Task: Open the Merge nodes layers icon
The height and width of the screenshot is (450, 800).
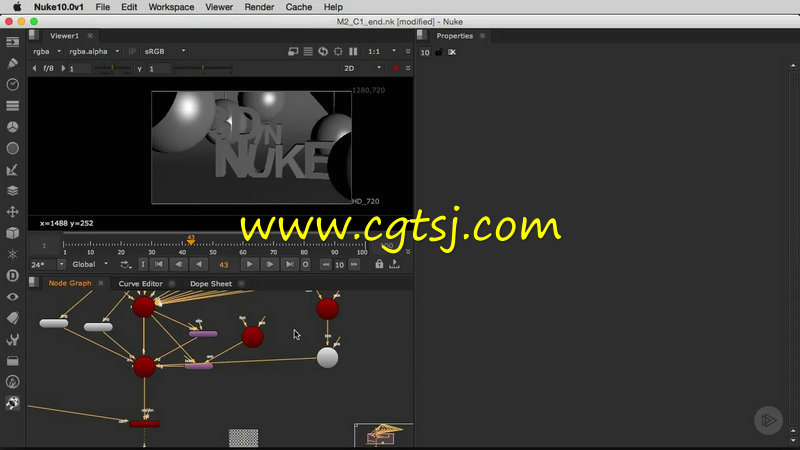Action: point(13,190)
